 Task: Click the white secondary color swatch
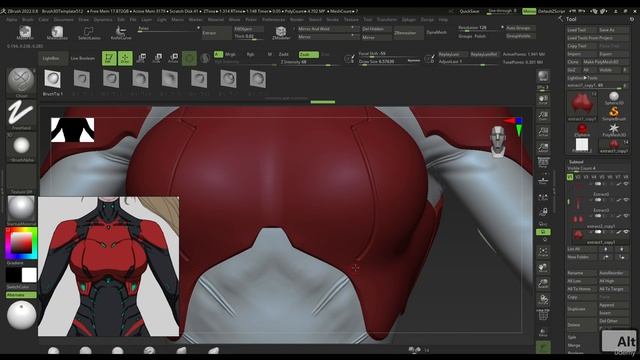coord(29,275)
